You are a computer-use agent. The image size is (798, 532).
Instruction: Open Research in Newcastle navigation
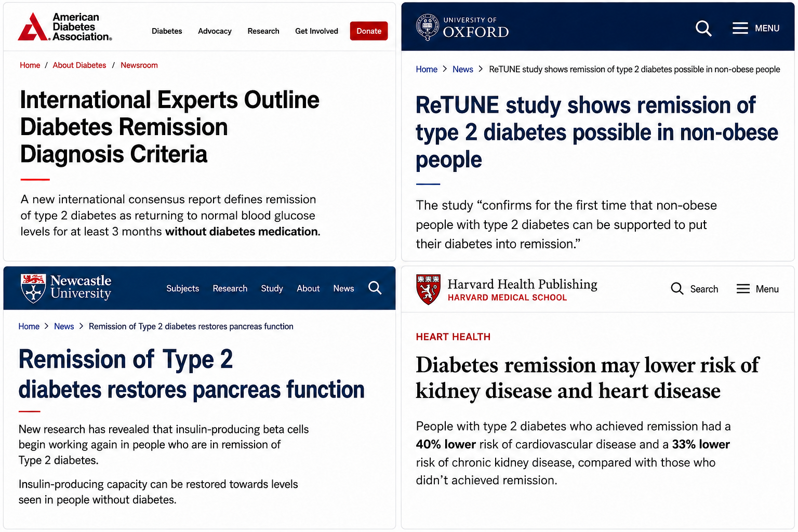[230, 288]
